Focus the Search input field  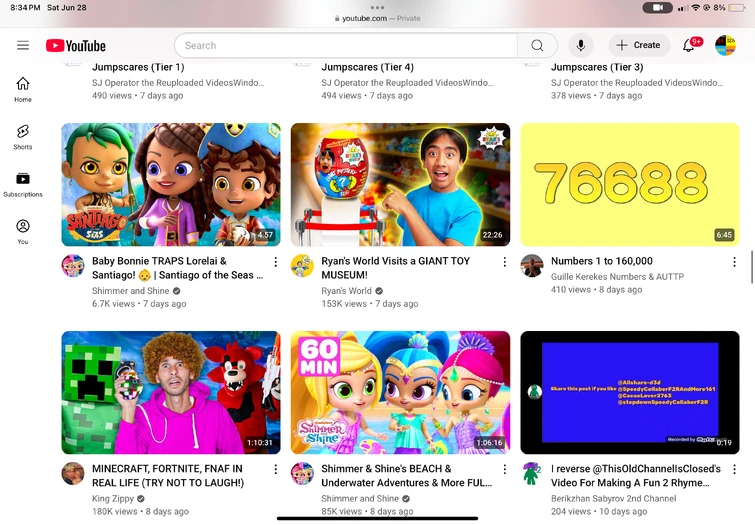(x=346, y=45)
